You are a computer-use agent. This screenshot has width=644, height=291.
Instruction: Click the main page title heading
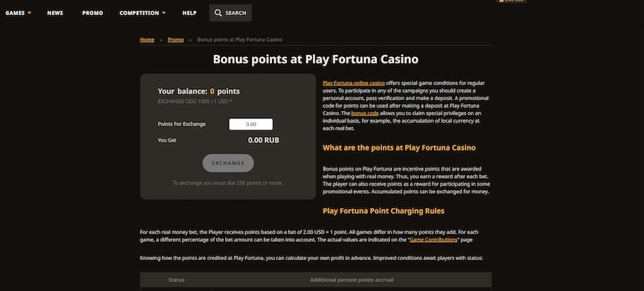point(316,59)
